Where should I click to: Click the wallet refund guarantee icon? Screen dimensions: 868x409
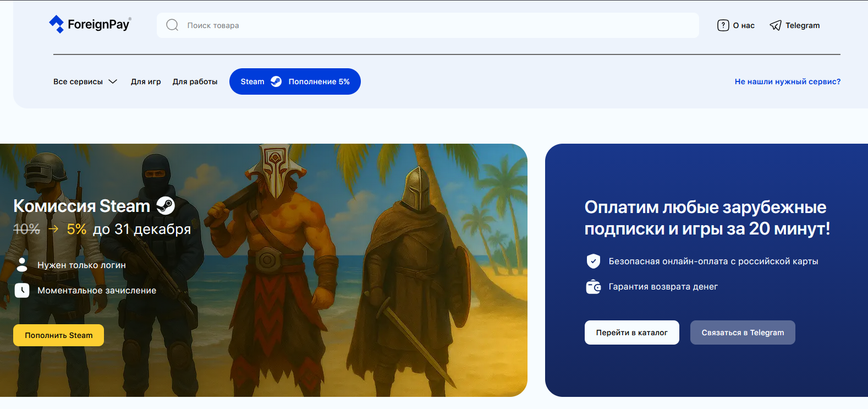pos(593,287)
